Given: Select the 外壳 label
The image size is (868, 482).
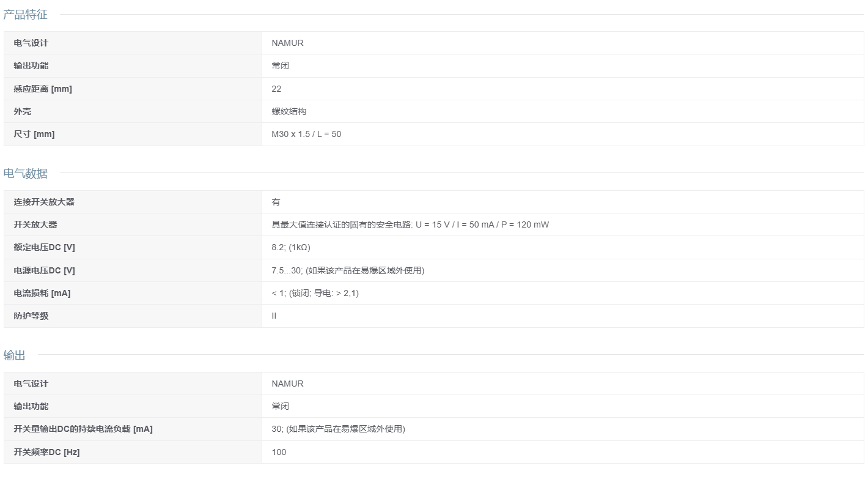Looking at the screenshot, I should tap(23, 111).
